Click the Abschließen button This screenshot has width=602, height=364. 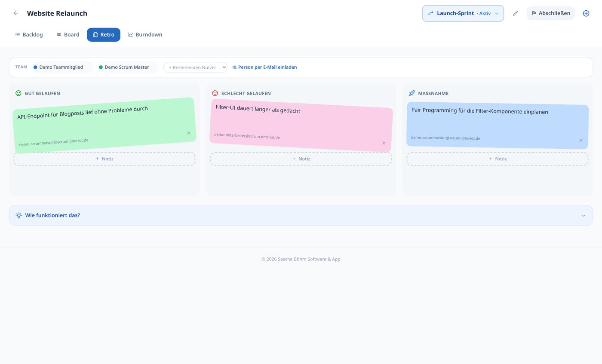pos(551,13)
